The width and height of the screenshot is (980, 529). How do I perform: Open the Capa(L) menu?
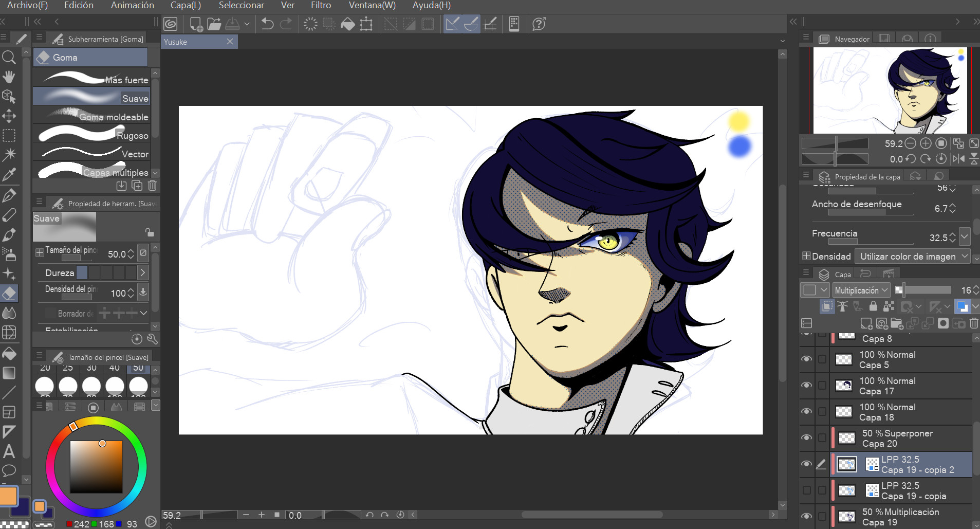click(186, 5)
